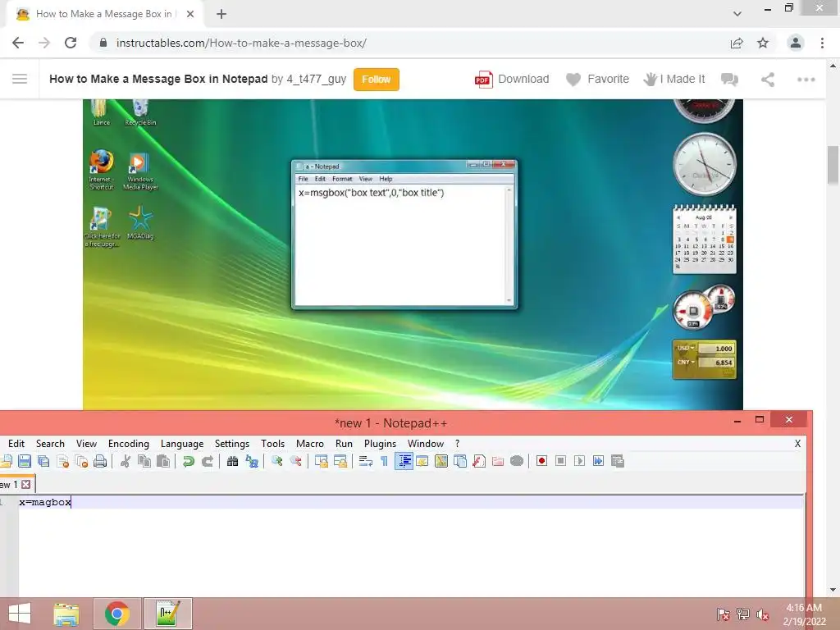Screen dimensions: 840x630
Task: Toggle Show All Characters pilcrow icon
Action: click(x=384, y=461)
